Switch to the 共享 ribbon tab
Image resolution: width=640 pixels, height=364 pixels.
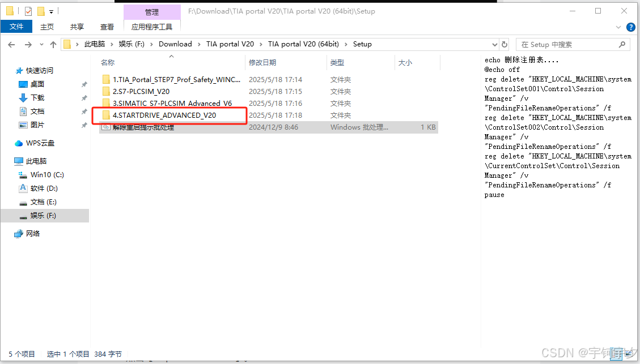[x=77, y=27]
